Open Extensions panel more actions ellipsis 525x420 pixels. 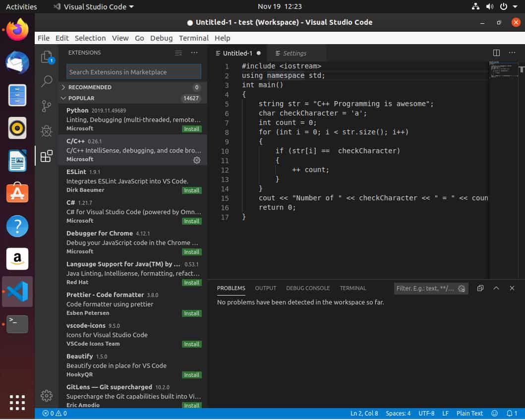pyautogui.click(x=194, y=53)
